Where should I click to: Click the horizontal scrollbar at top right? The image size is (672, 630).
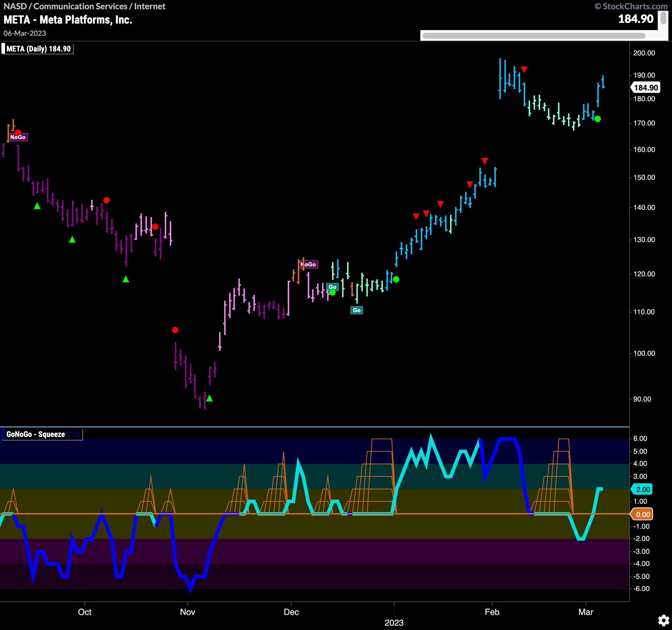click(534, 36)
